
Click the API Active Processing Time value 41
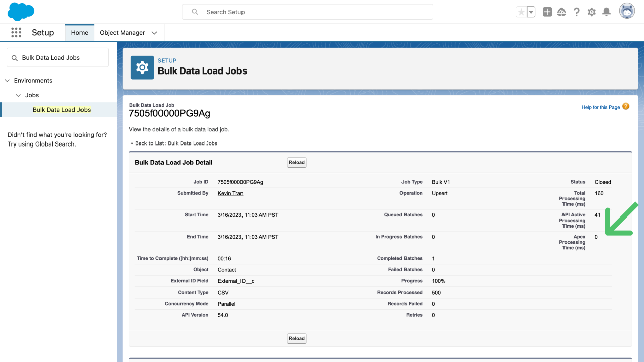[x=597, y=215]
